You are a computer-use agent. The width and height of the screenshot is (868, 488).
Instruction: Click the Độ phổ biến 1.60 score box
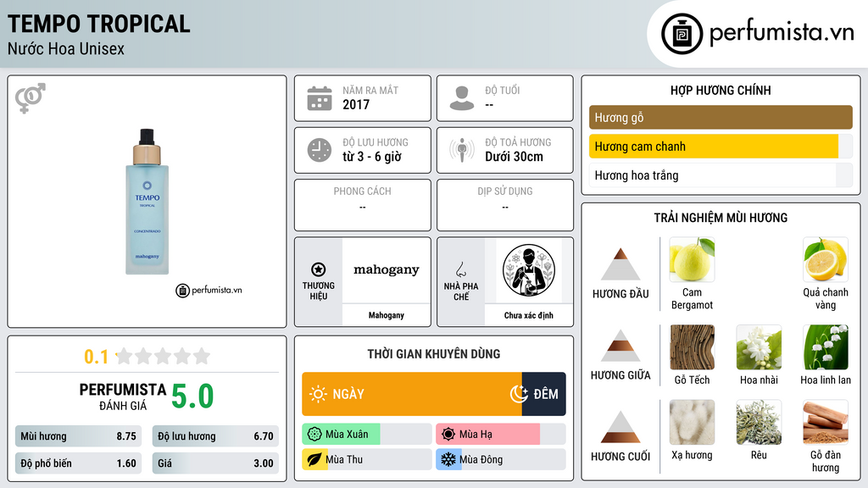pos(78,463)
